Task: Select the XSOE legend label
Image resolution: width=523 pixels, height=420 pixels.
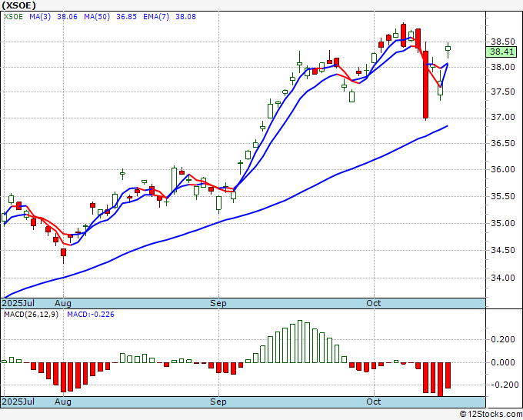Action: tap(13, 17)
